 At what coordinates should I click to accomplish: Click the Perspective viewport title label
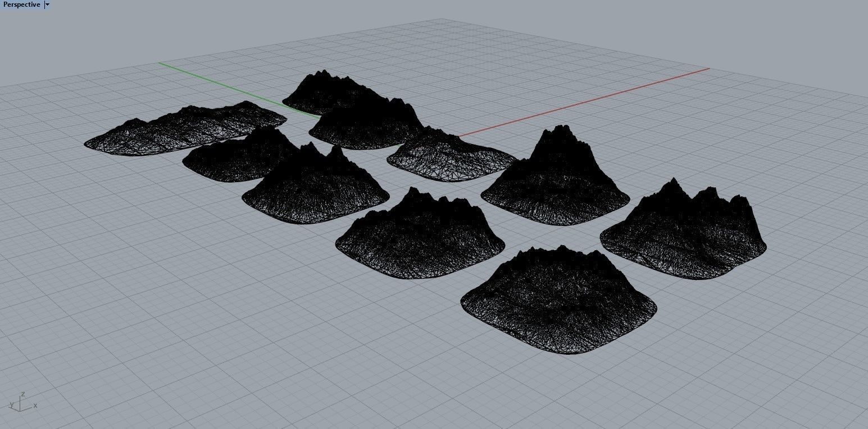[x=21, y=4]
